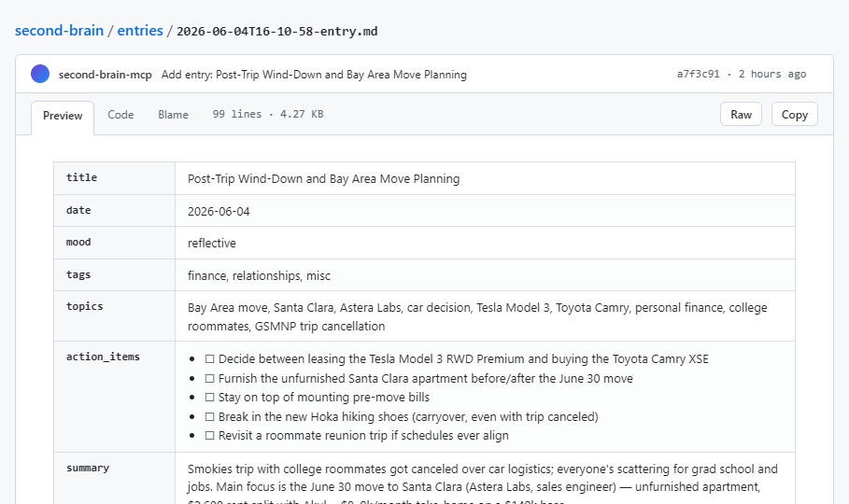Screen dimensions: 849x504
Task: Open the second-brain-mcp author link
Action: click(x=105, y=75)
